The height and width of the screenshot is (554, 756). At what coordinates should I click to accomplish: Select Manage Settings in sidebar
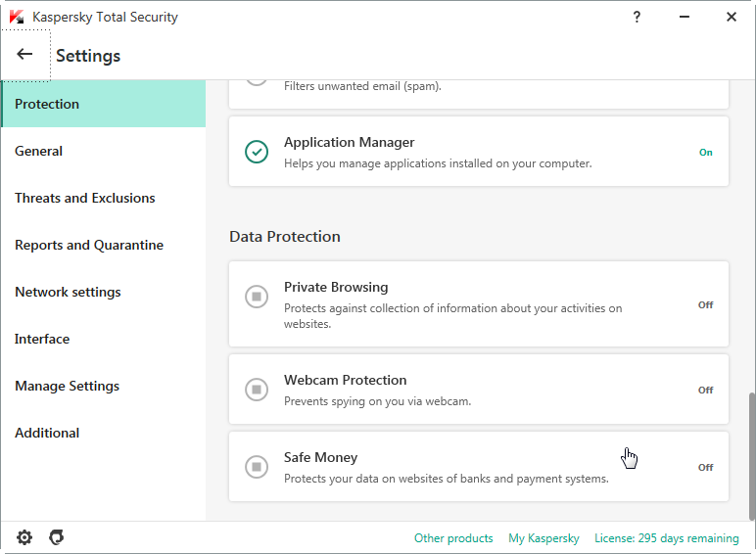[x=67, y=386]
